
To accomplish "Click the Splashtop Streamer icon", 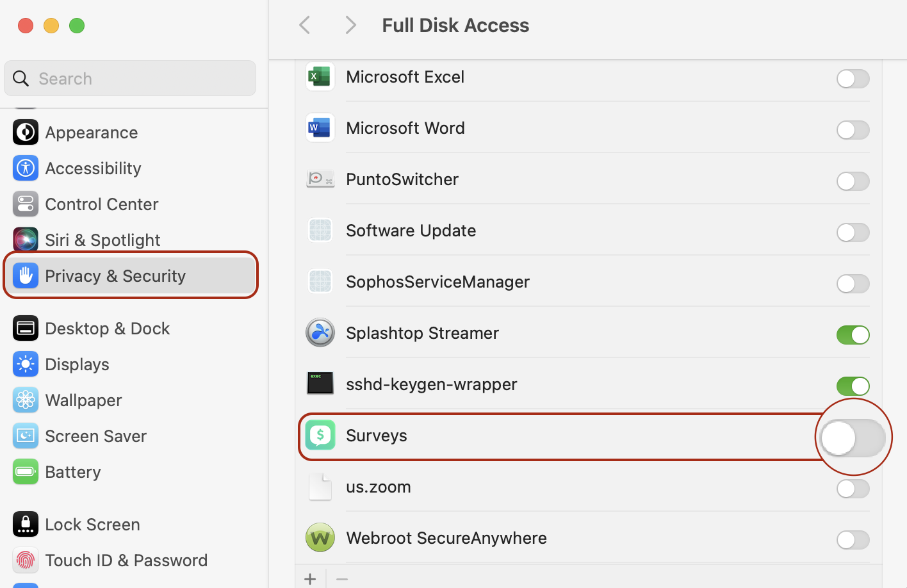I will (320, 333).
